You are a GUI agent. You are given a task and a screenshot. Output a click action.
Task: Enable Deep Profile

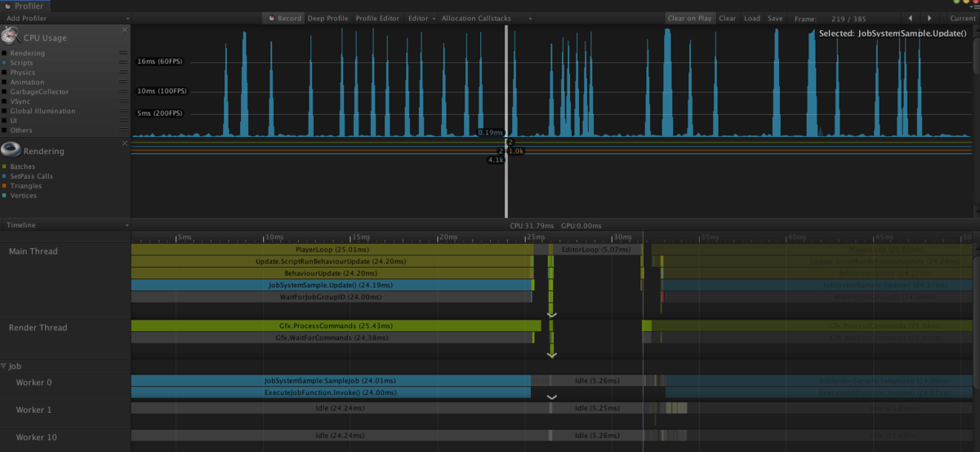coord(327,18)
